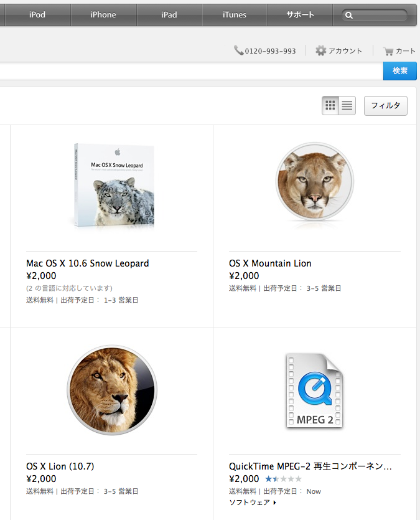The height and width of the screenshot is (520, 420).
Task: Click the Snow Leopard box image
Action: [x=114, y=185]
